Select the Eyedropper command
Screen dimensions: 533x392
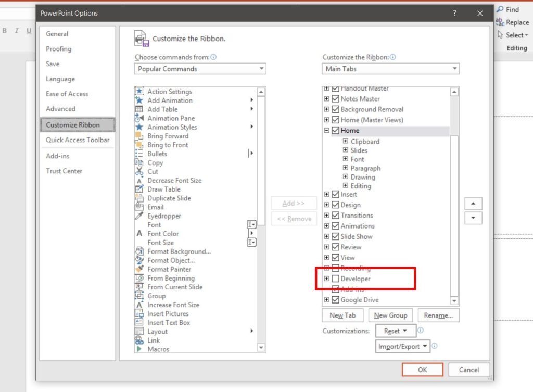(156, 216)
